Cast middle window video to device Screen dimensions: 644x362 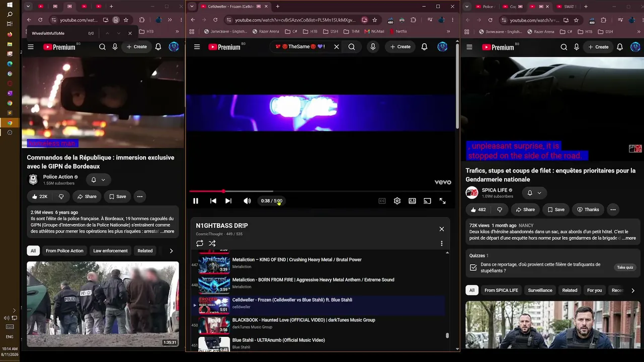coord(427,201)
